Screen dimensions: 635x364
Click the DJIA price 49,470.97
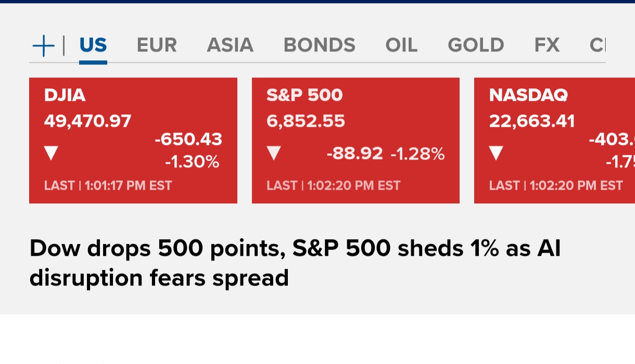(x=87, y=121)
